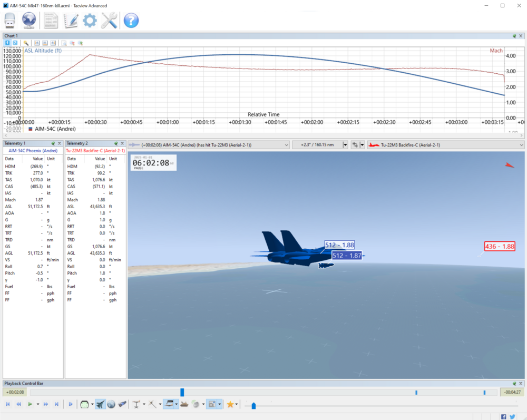The height and width of the screenshot is (420, 527).
Task: Jump to end of recording
Action: pos(56,404)
